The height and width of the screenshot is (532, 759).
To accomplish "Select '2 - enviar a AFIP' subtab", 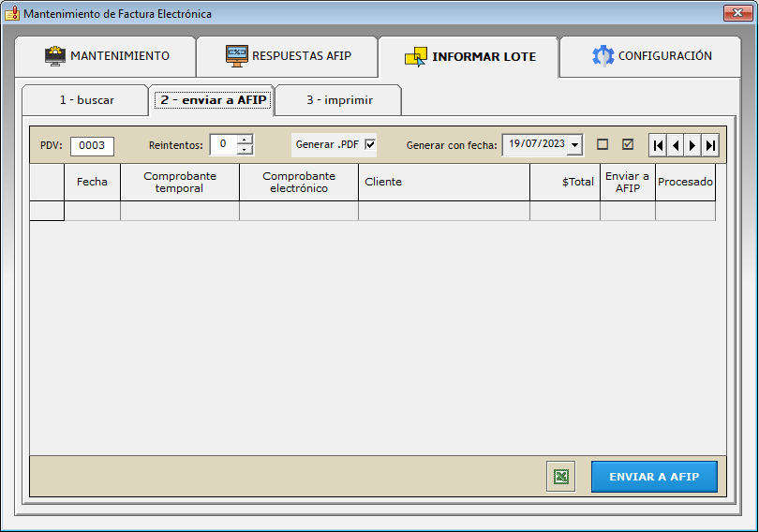I will (213, 100).
